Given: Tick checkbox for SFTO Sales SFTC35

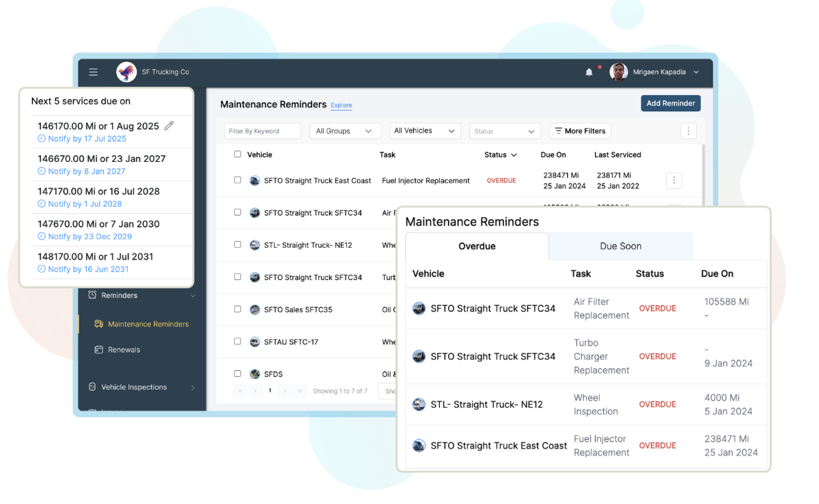Looking at the screenshot, I should pyautogui.click(x=238, y=309).
